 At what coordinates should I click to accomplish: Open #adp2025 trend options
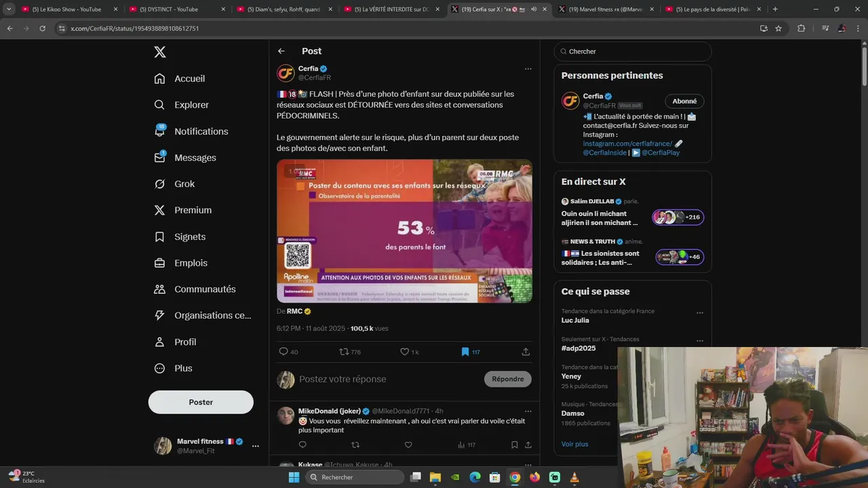coord(700,341)
